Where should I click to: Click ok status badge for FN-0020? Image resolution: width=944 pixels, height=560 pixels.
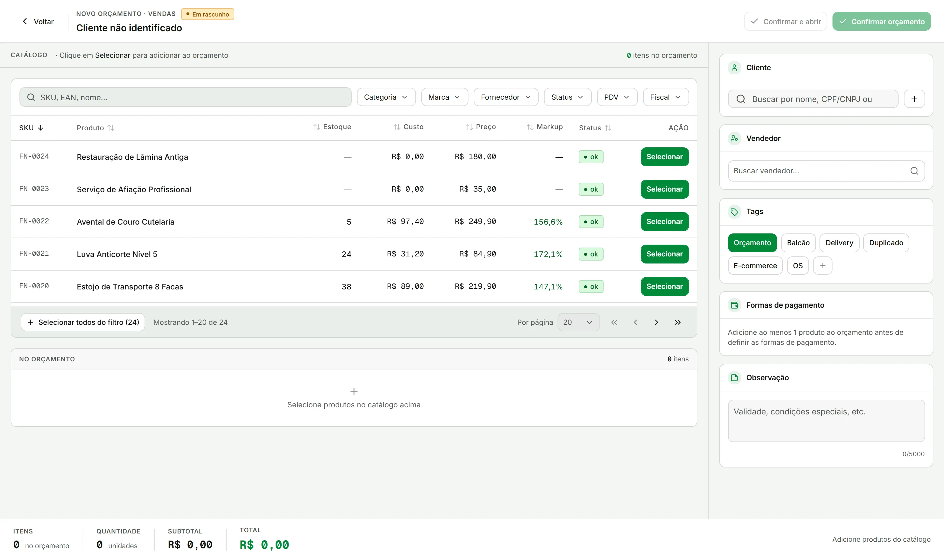(x=591, y=286)
